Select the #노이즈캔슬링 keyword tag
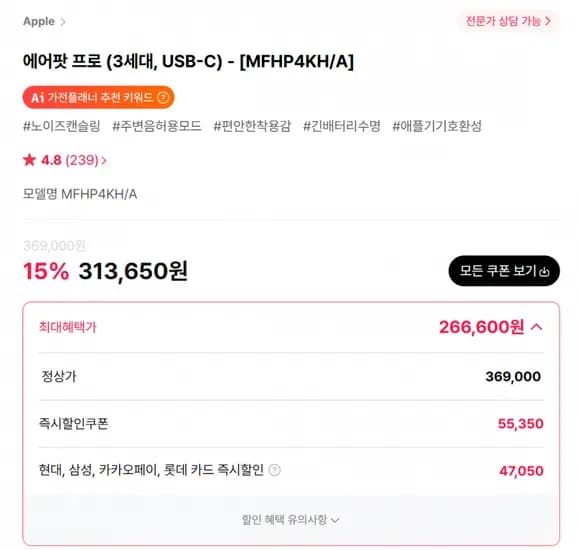The image size is (579, 550). [62, 126]
